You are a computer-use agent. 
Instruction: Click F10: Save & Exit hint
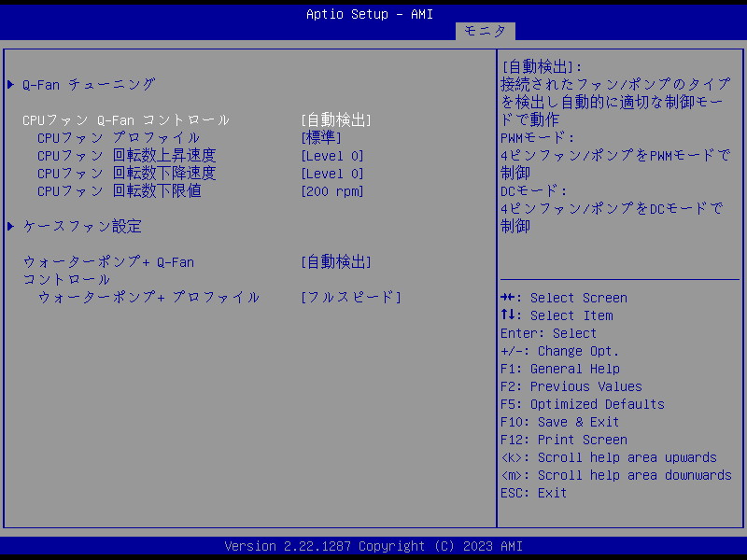pos(559,423)
